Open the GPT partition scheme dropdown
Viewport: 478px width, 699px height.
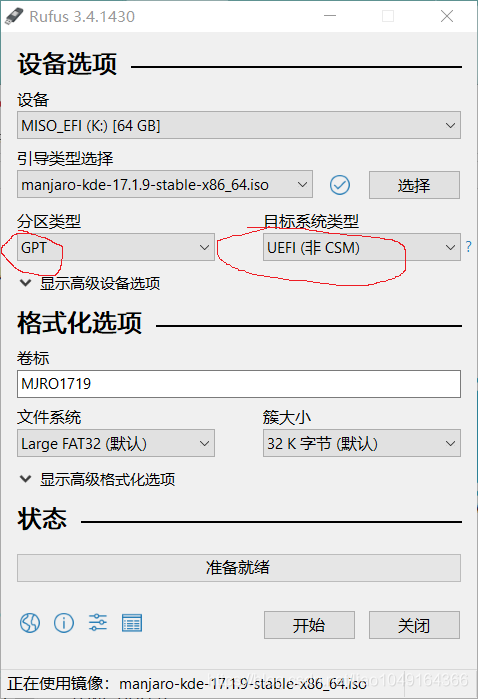coord(115,247)
